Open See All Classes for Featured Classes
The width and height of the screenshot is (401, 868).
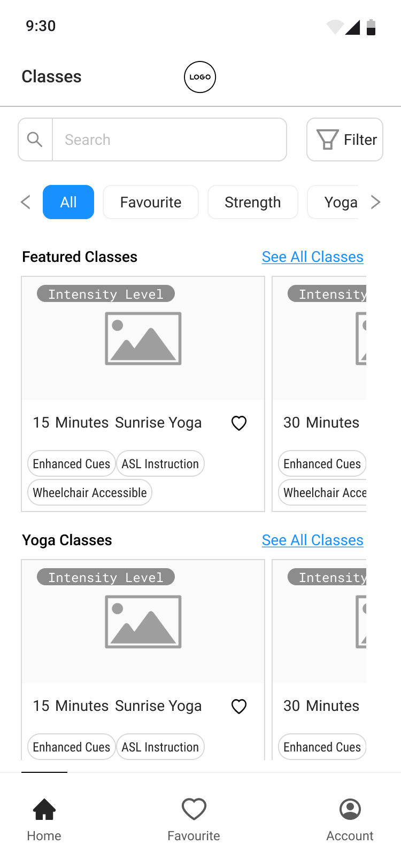(312, 257)
